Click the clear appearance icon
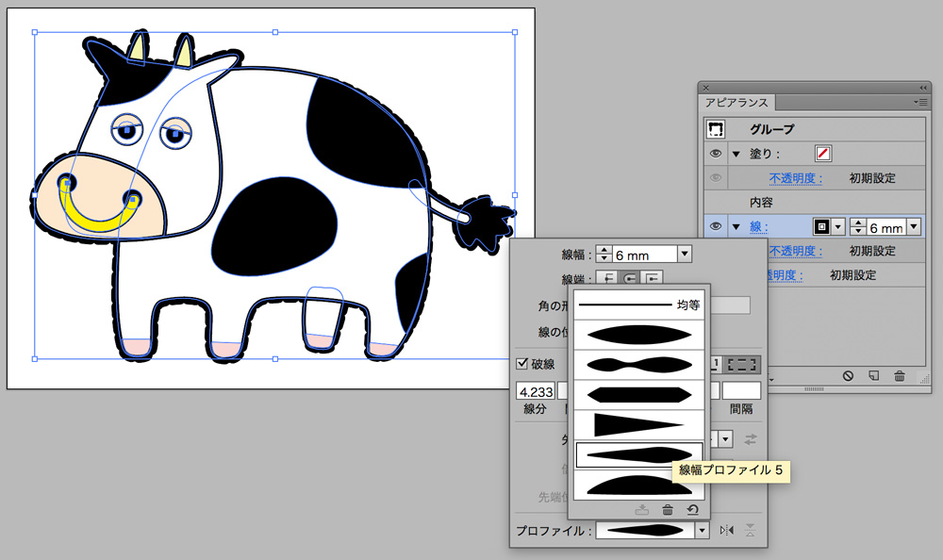The image size is (943, 560). pyautogui.click(x=848, y=375)
